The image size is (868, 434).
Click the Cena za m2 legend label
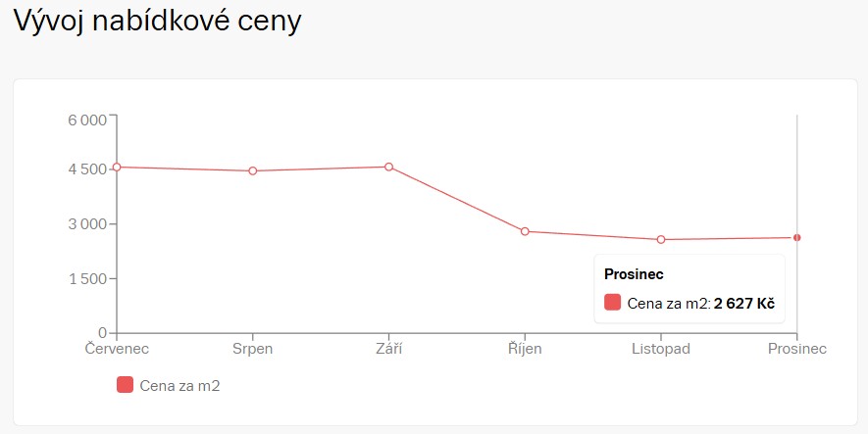pos(179,386)
